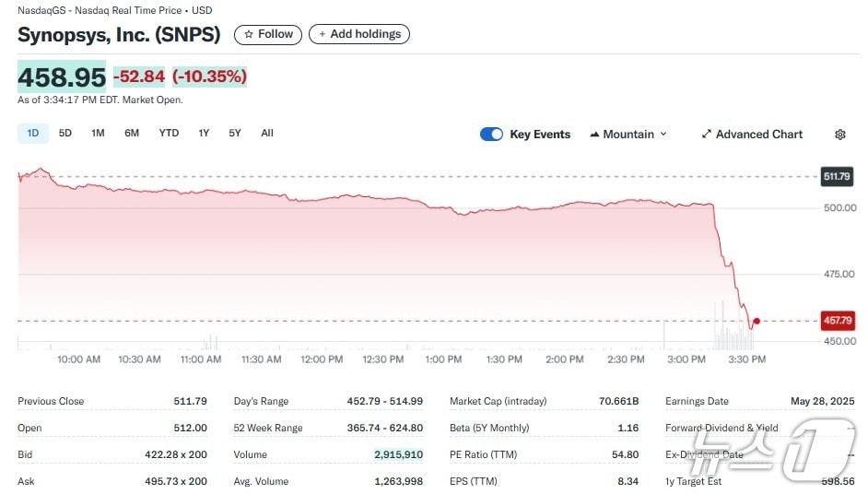Click the plus icon in Add holdings

click(322, 34)
